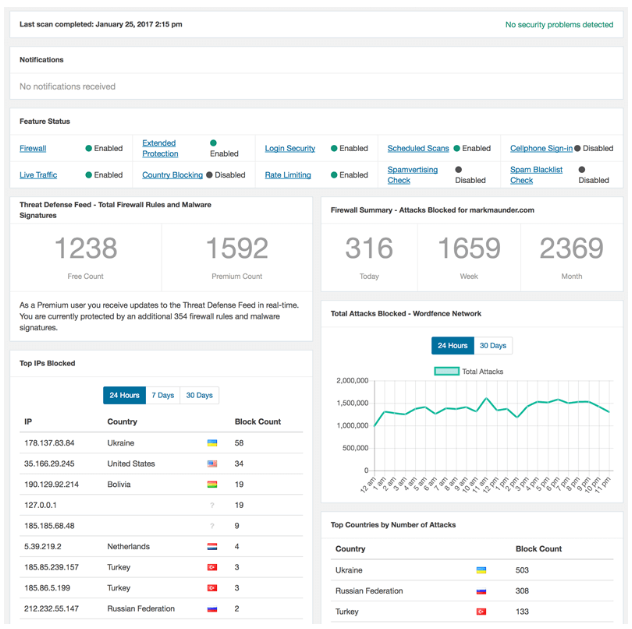Image resolution: width=632 pixels, height=629 pixels.
Task: Click the gray status dot for Cellphone Sign-in
Action: click(x=577, y=148)
